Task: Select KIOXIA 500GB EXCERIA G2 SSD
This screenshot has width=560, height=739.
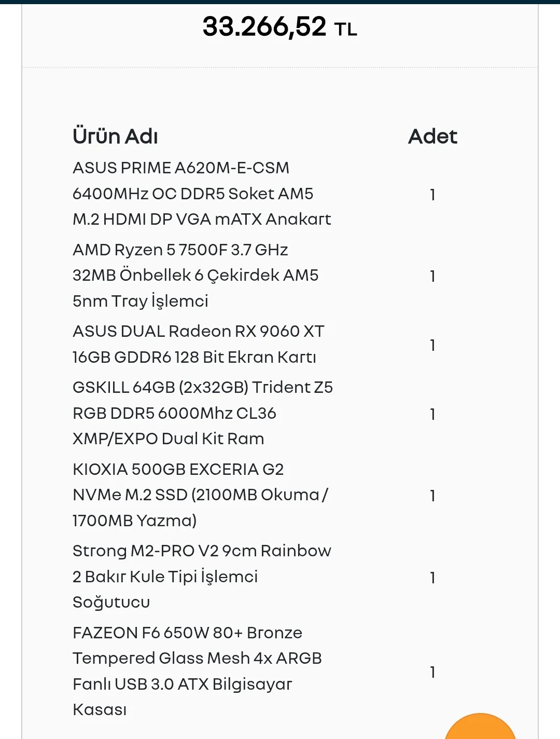Action: pos(201,495)
